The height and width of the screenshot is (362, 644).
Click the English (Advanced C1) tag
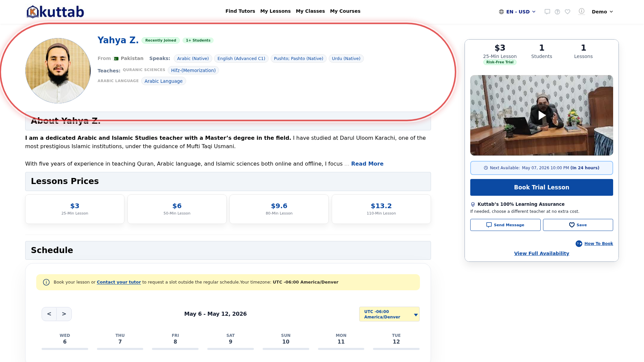[241, 59]
